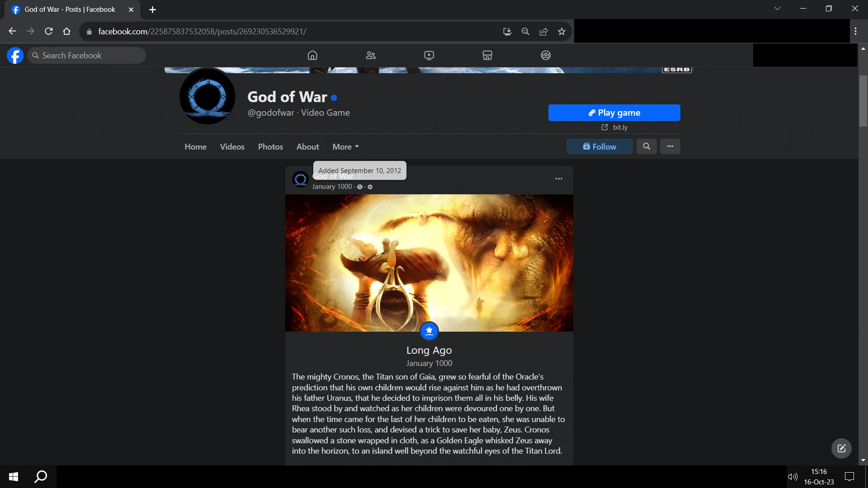Toggle Follow for God of War page

pos(599,146)
